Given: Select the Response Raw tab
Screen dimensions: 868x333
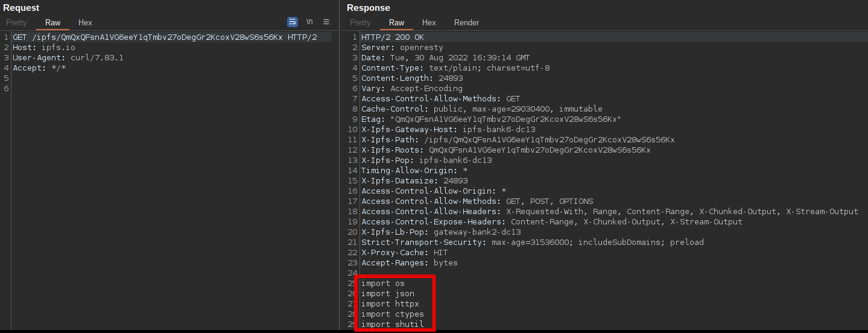Looking at the screenshot, I should click(397, 23).
